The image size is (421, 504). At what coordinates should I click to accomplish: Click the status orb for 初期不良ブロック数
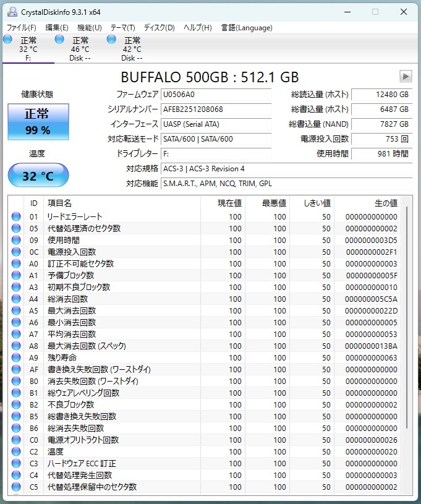pyautogui.click(x=16, y=287)
